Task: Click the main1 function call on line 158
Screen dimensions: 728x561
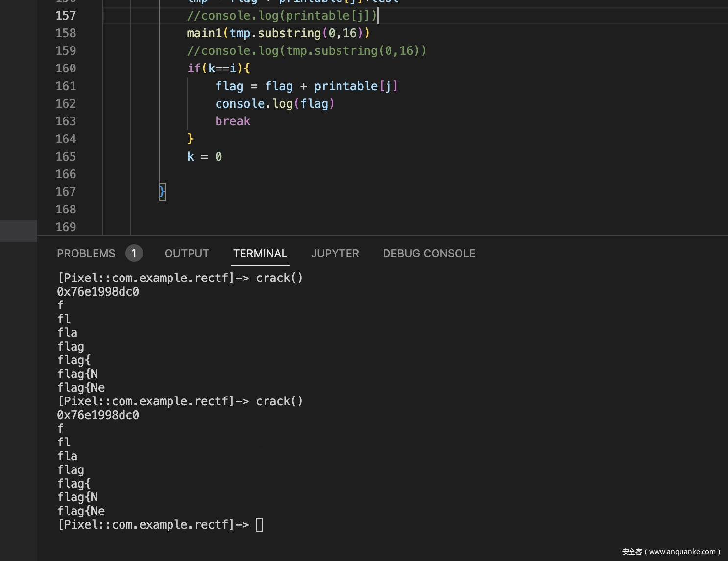Action: [204, 33]
